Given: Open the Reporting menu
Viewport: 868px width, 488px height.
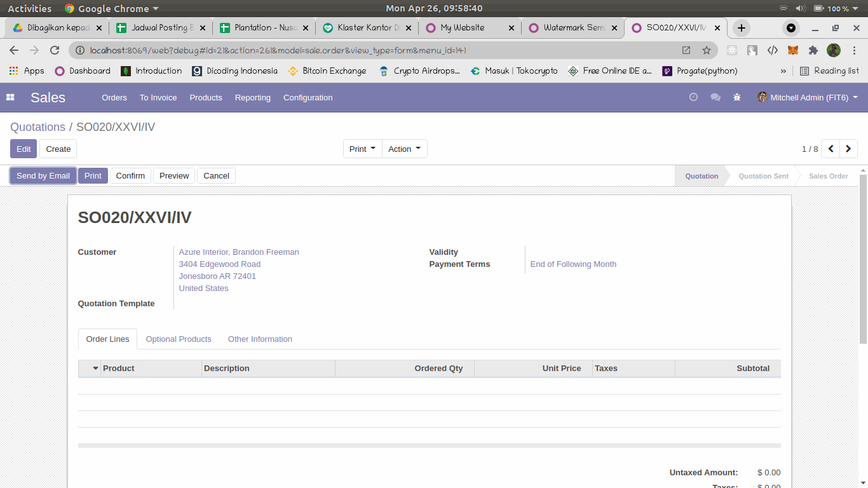Looking at the screenshot, I should coord(252,97).
